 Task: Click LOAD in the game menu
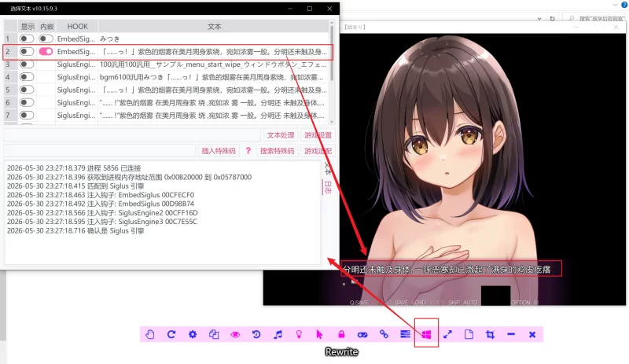[x=419, y=302]
